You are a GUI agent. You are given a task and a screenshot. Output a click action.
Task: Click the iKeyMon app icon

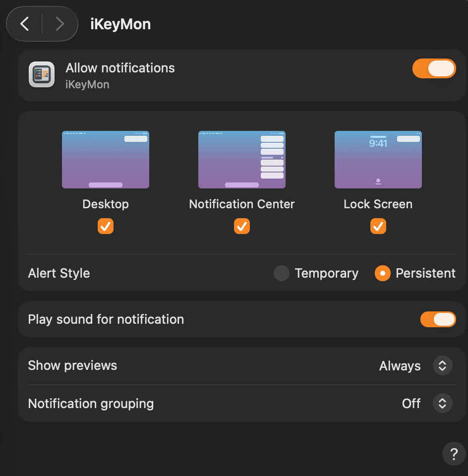click(x=42, y=75)
